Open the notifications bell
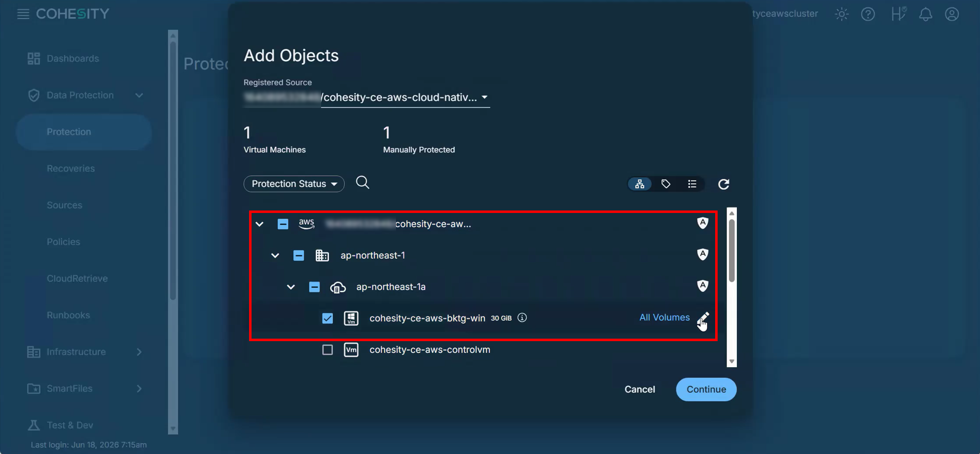The width and height of the screenshot is (980, 454). pyautogui.click(x=926, y=14)
